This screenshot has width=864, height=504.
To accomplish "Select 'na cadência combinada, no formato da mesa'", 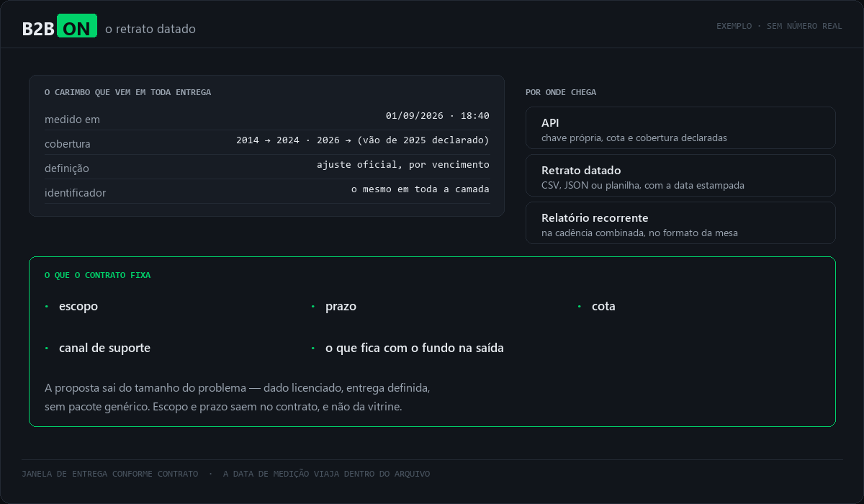I will [x=639, y=233].
